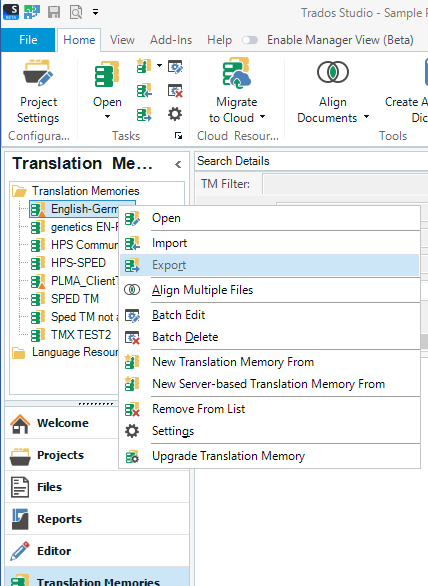Image resolution: width=428 pixels, height=586 pixels.
Task: Click the Batch Delete ribbon icon
Action: pos(175,90)
